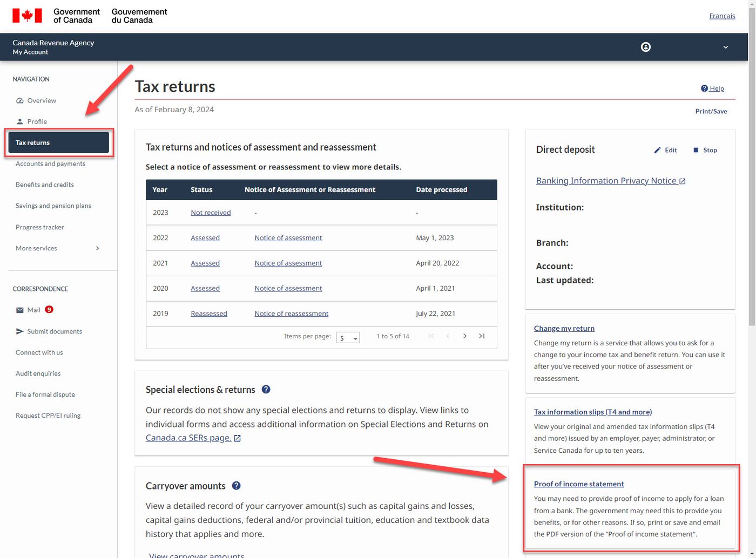This screenshot has height=558, width=756.
Task: Open Benefits and credits navigation item
Action: pos(45,185)
